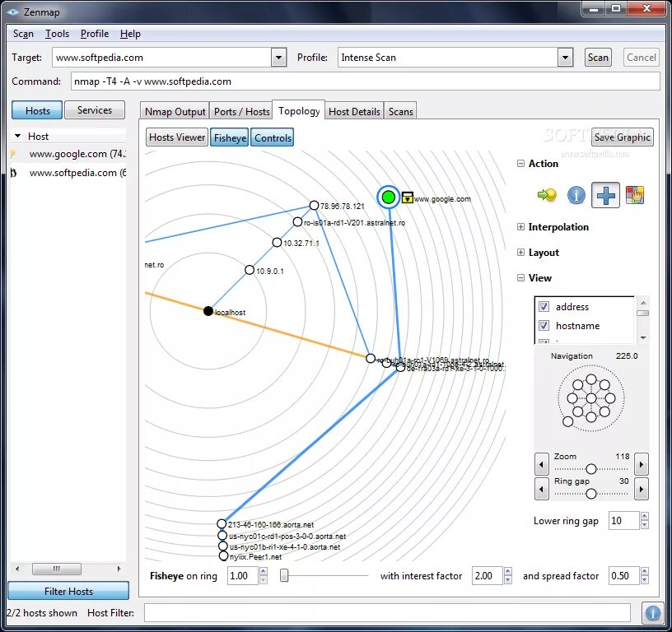The height and width of the screenshot is (632, 672).
Task: Click the Host Filter input field
Action: point(387,613)
